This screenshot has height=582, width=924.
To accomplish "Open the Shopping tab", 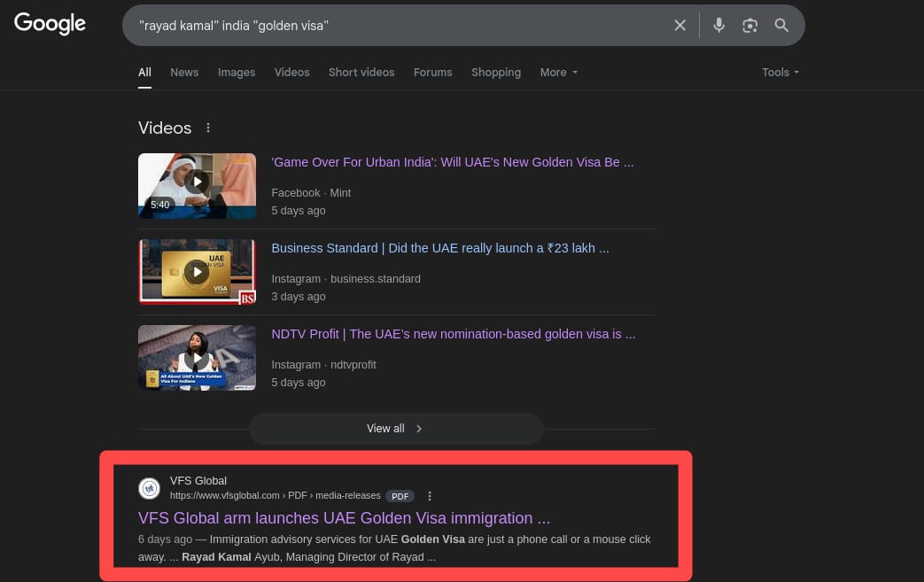I will [496, 73].
